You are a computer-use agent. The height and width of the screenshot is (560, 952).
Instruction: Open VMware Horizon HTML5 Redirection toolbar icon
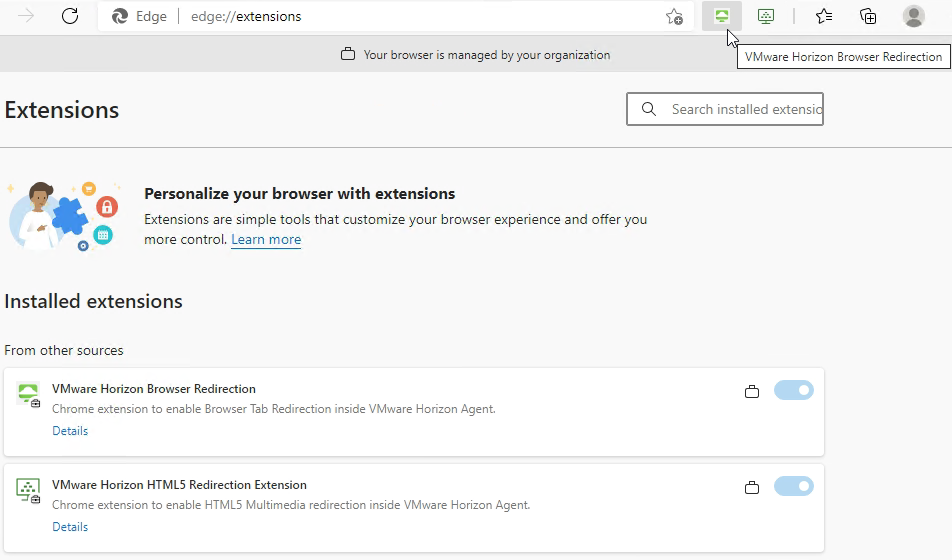pyautogui.click(x=766, y=16)
